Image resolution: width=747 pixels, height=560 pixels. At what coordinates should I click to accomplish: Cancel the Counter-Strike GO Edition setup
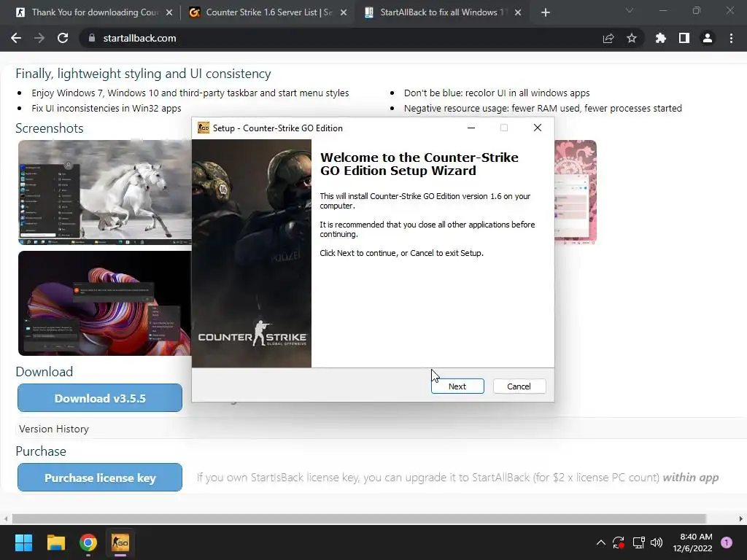tap(519, 386)
